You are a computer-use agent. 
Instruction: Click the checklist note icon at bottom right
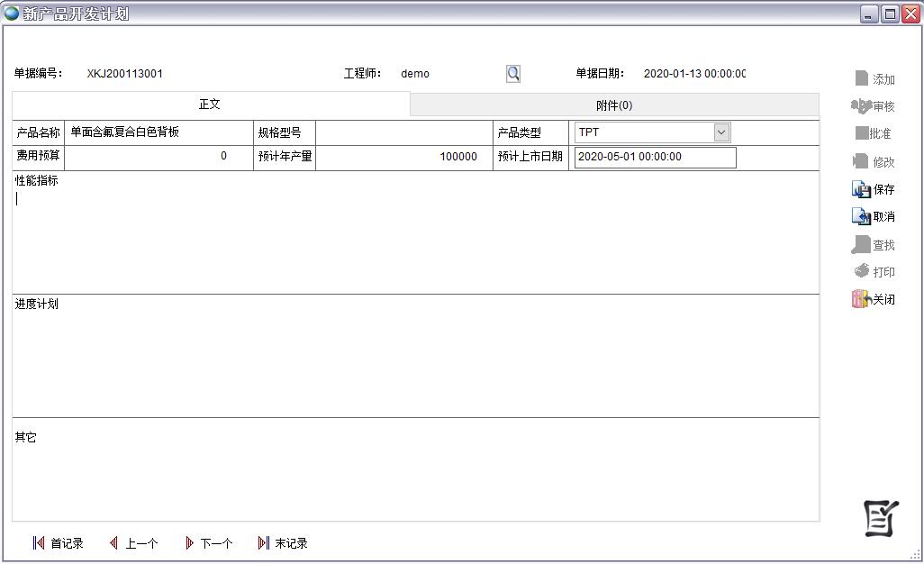[881, 518]
